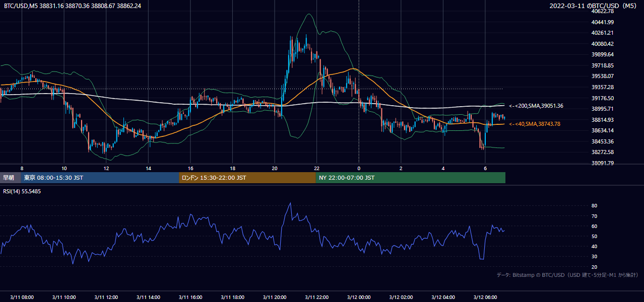The image size is (644, 302).
Task: Click price axis label 38272.58
Action: 603,152
